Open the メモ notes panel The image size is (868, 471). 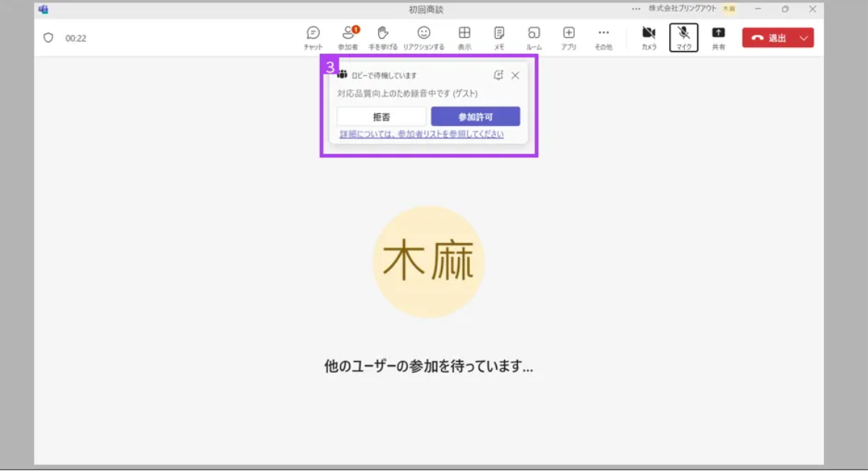(500, 38)
